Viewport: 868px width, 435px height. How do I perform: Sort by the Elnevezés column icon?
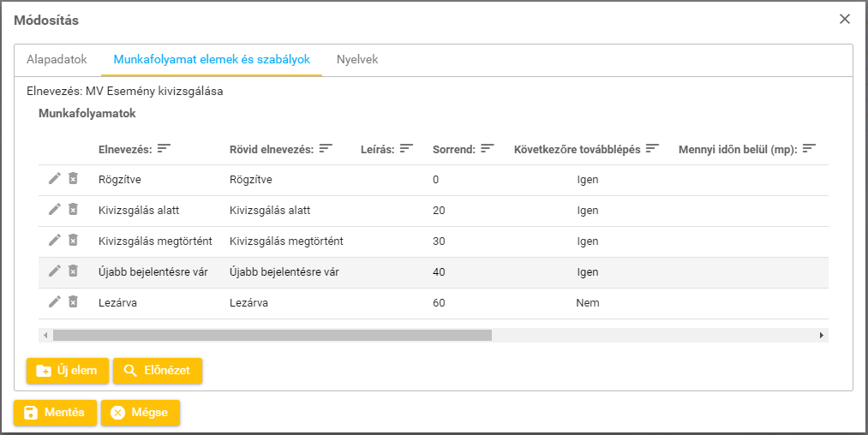(x=165, y=148)
